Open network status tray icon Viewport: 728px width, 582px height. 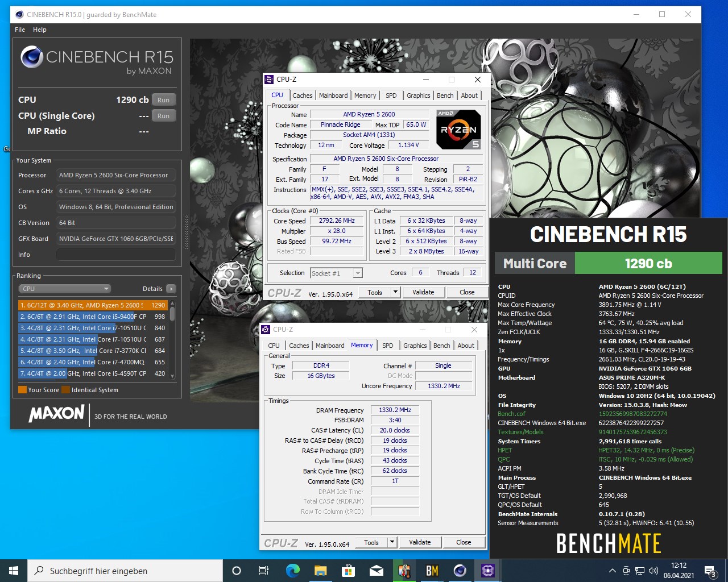tap(640, 571)
